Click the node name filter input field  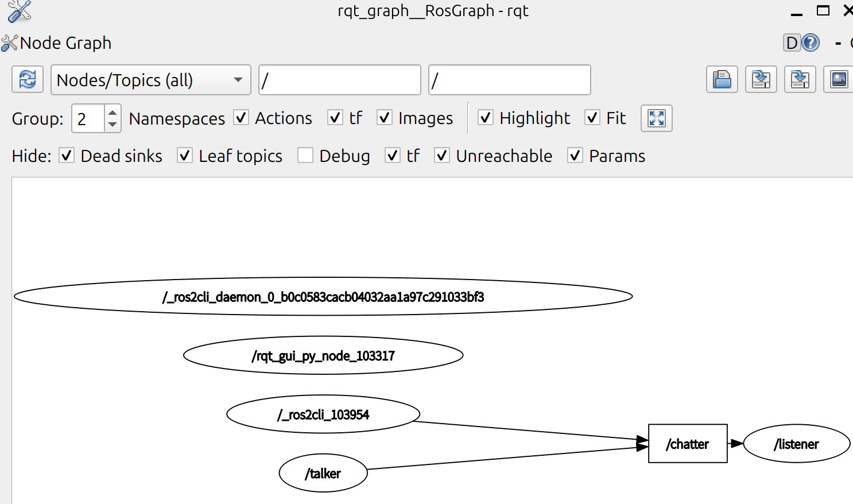339,80
